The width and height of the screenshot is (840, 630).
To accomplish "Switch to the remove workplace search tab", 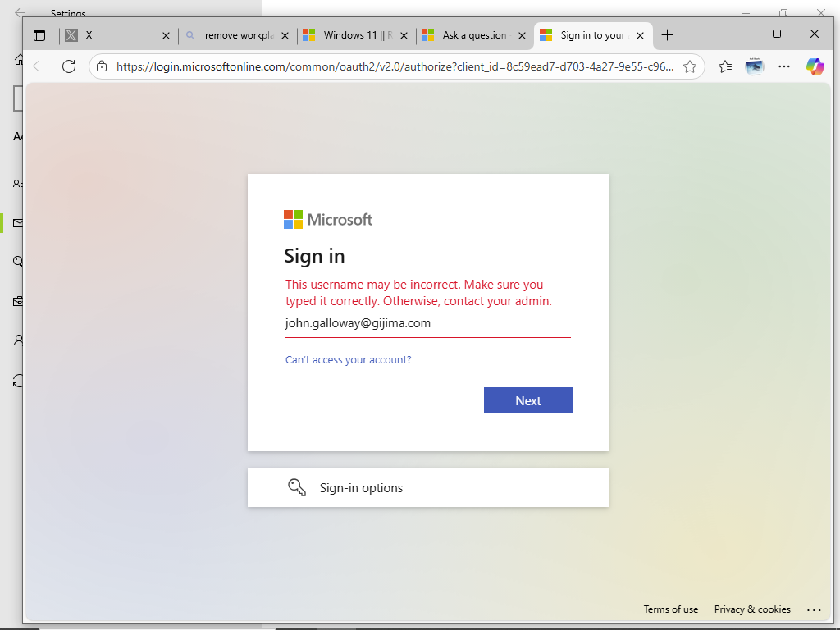I will [236, 35].
